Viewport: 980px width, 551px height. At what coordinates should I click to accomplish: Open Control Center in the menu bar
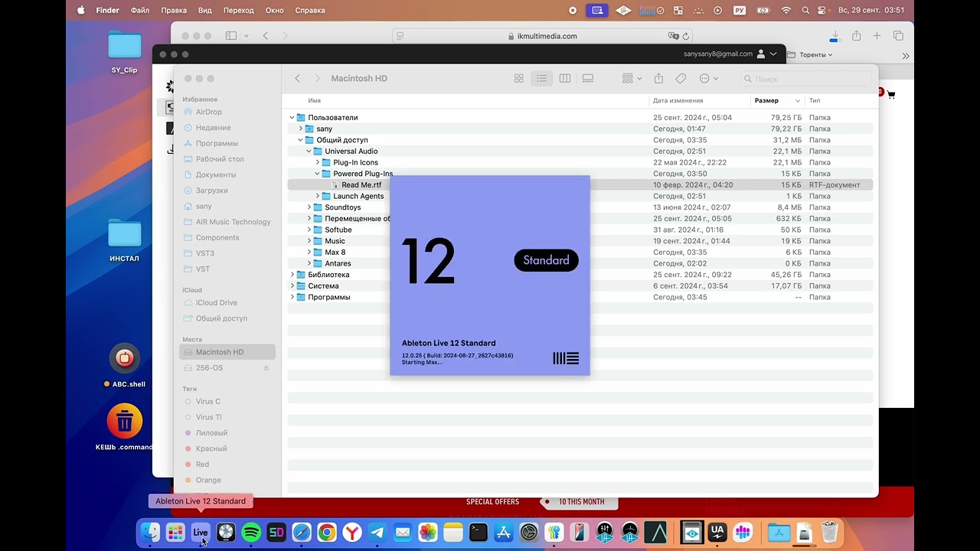[x=822, y=10]
